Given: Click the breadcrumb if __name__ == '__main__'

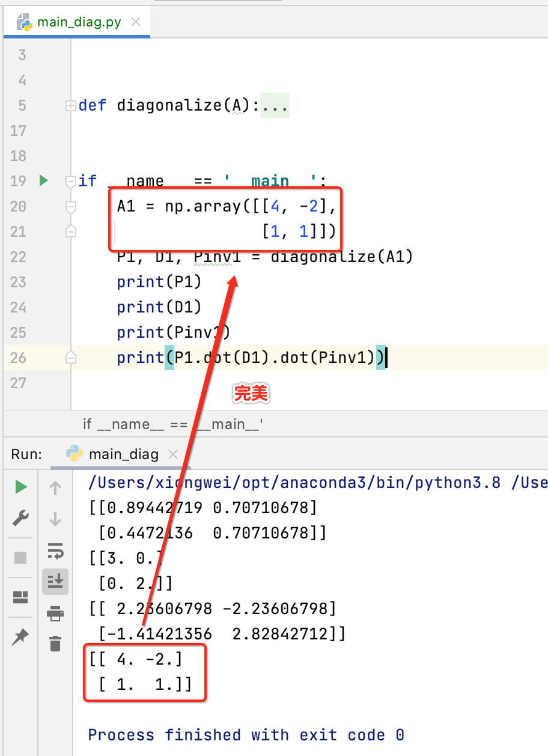Looking at the screenshot, I should pos(173,424).
